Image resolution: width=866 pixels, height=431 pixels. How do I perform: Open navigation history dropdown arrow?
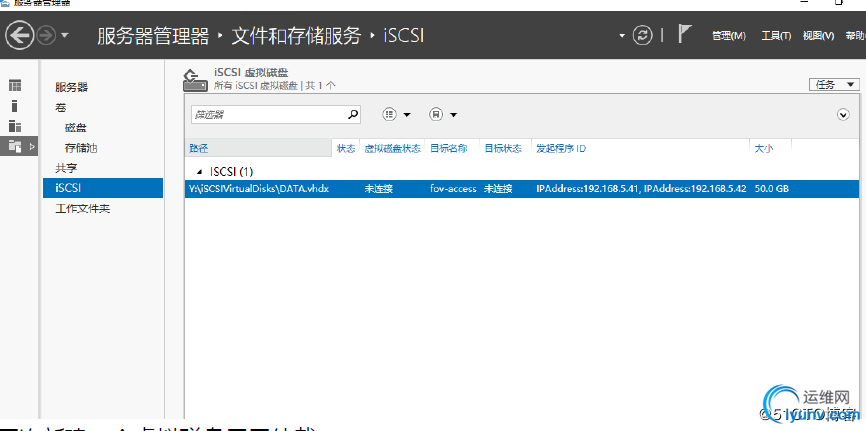click(x=65, y=36)
